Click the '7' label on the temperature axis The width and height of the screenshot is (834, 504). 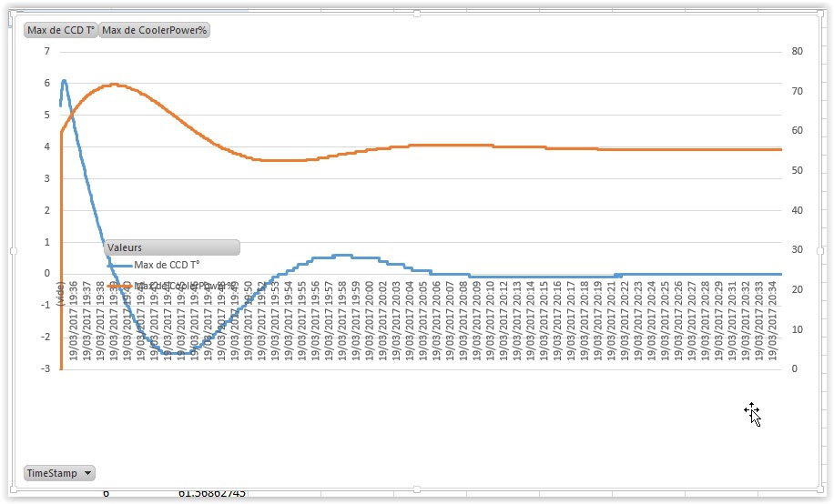point(47,51)
